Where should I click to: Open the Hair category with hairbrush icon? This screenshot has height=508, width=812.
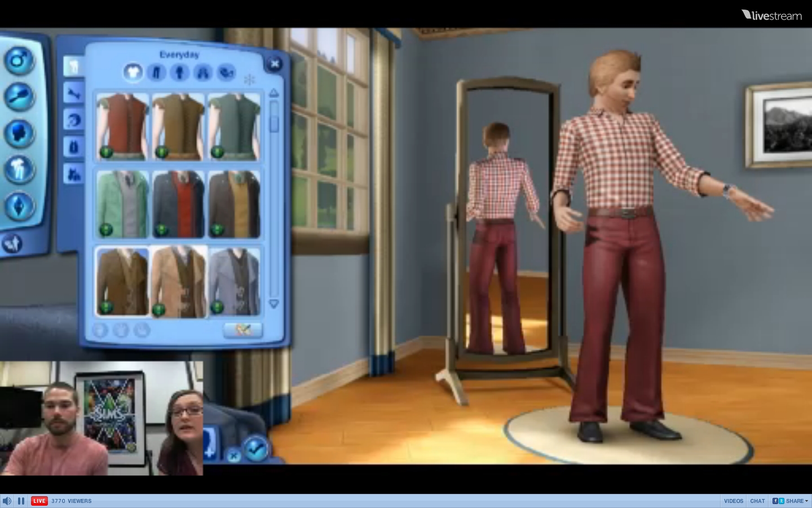[x=19, y=97]
